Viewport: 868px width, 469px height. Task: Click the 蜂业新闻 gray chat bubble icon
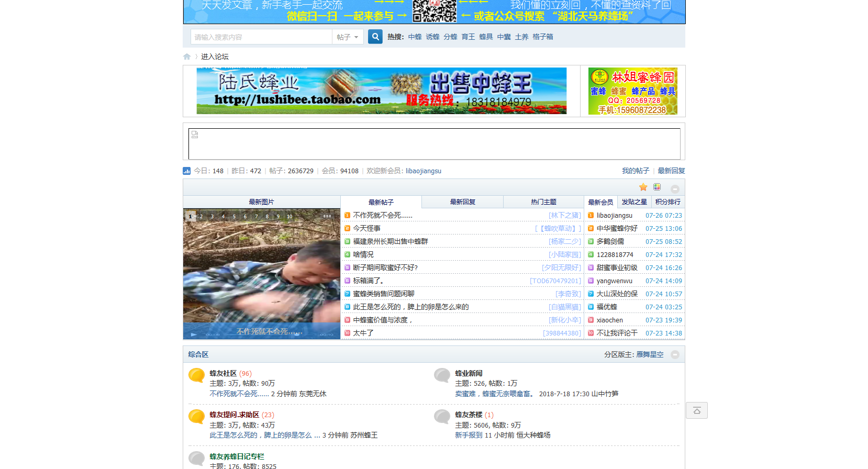(x=442, y=375)
